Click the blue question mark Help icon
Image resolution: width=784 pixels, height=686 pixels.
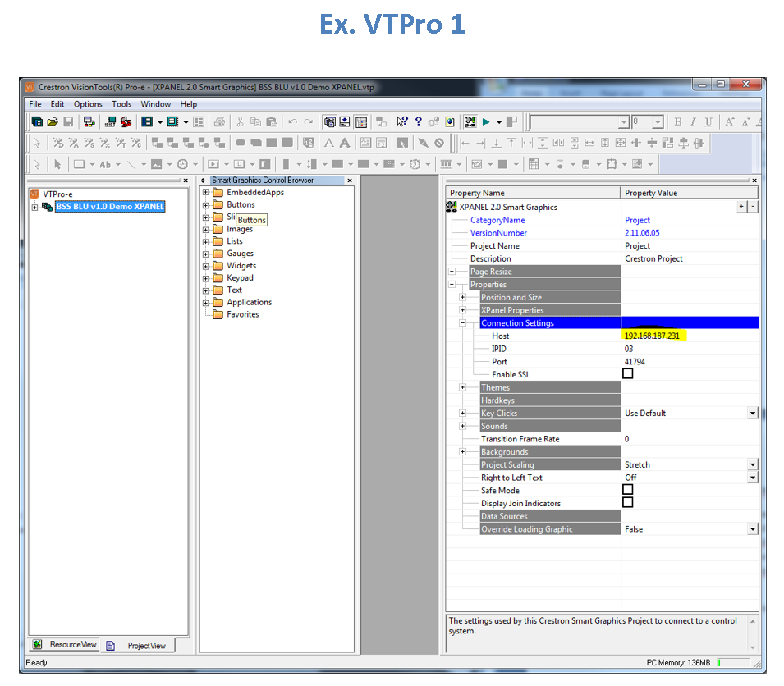point(418,122)
